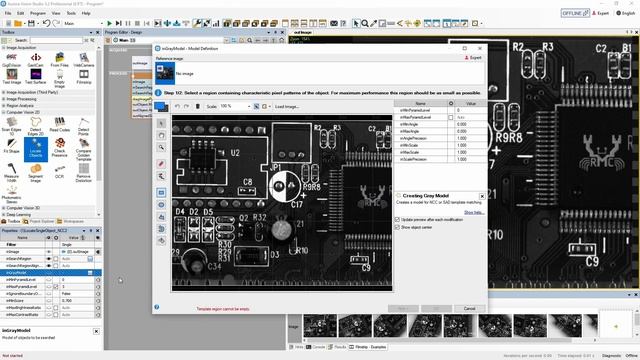640x360 pixels.
Task: Choose the OCR tool
Action: pyautogui.click(x=60, y=171)
